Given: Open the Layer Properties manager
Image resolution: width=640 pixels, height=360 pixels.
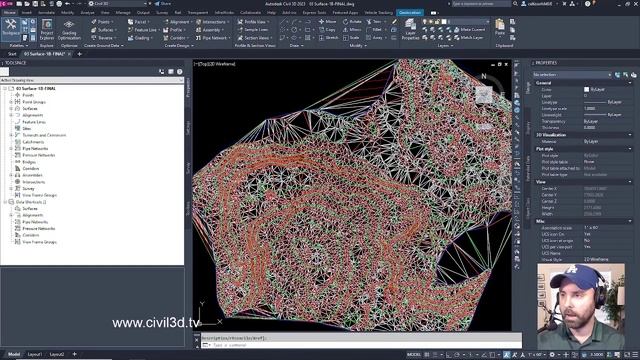Looking at the screenshot, I should tap(410, 29).
